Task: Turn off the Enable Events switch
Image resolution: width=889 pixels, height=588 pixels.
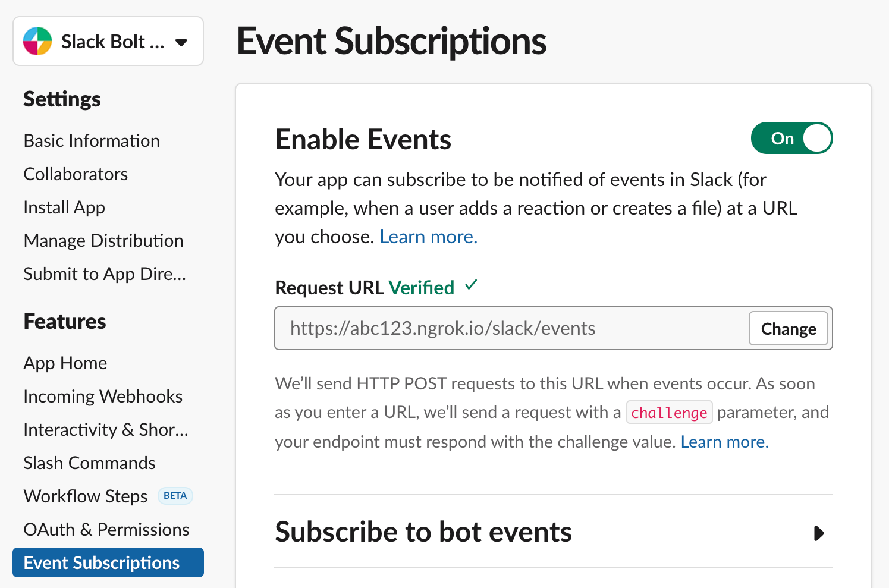Action: 791,138
